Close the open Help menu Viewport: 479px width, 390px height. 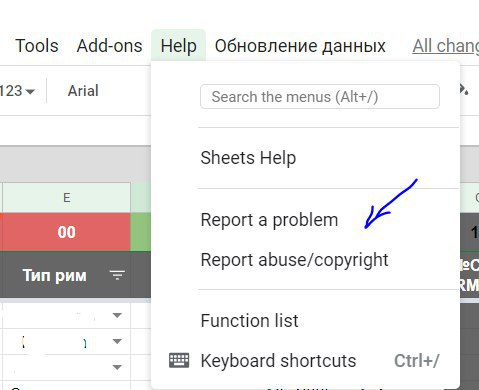click(178, 46)
